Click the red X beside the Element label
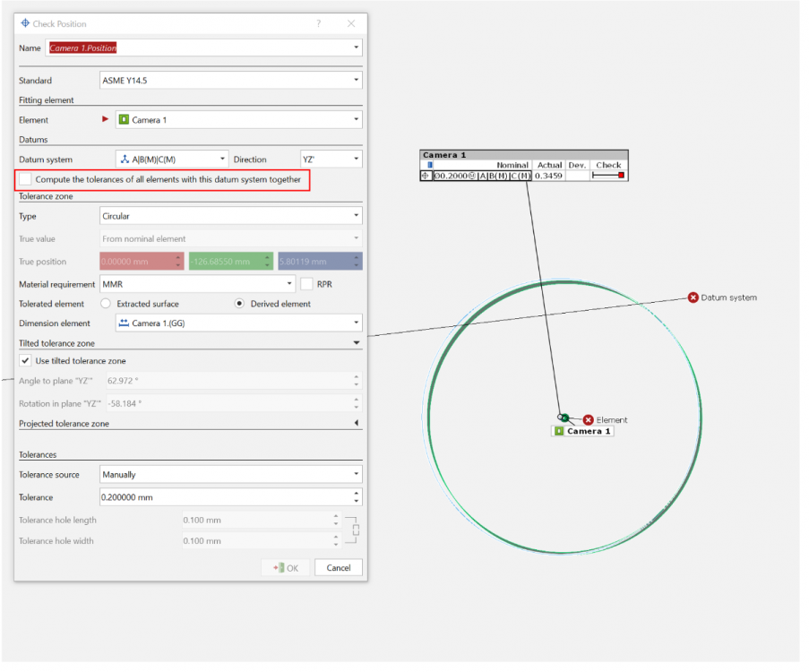The width and height of the screenshot is (809, 672). pos(589,419)
